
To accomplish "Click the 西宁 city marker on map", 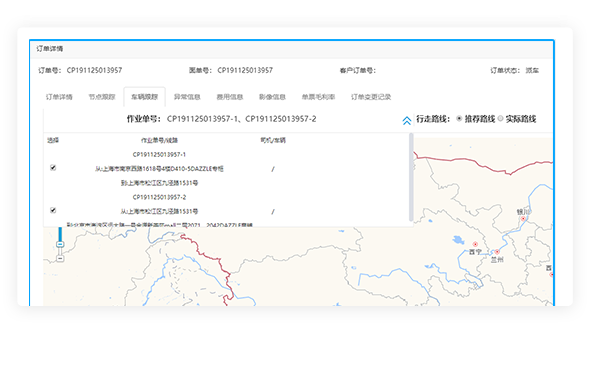I will 475,245.
